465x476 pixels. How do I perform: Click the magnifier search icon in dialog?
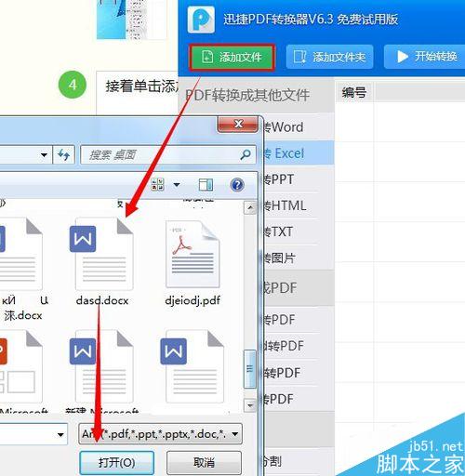(x=246, y=154)
